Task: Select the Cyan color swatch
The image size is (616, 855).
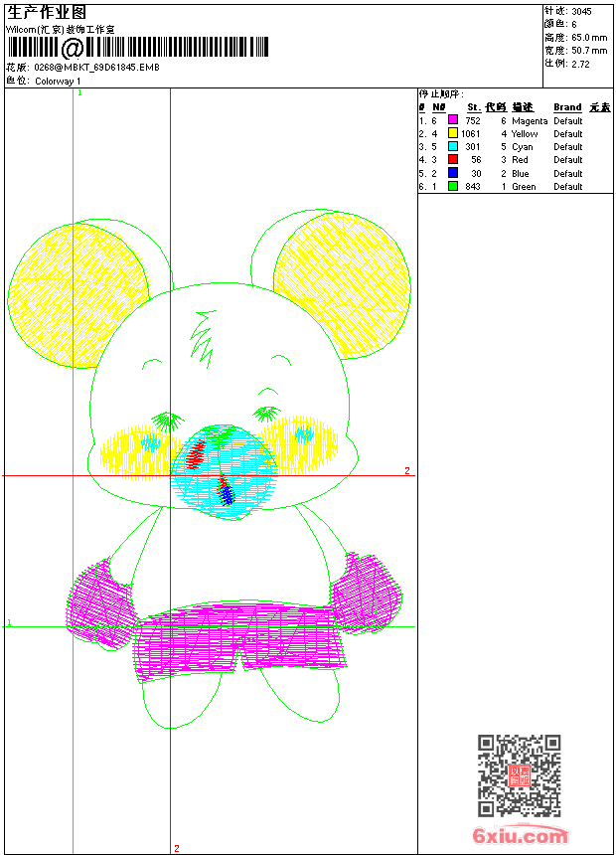Action: [452, 146]
